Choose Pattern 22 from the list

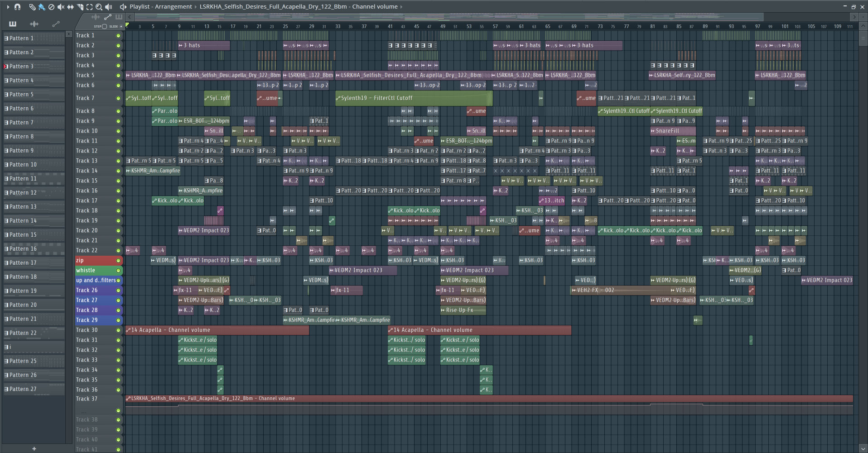click(x=34, y=333)
